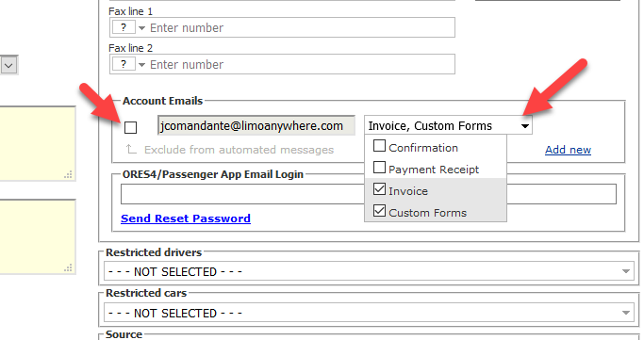Click the Fax line 2 number field
Viewport: 644px width, 340px height.
point(301,64)
